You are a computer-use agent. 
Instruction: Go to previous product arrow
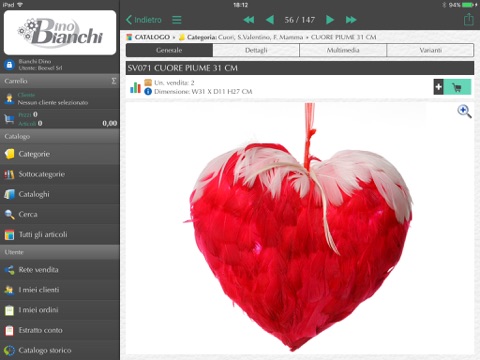tap(270, 20)
